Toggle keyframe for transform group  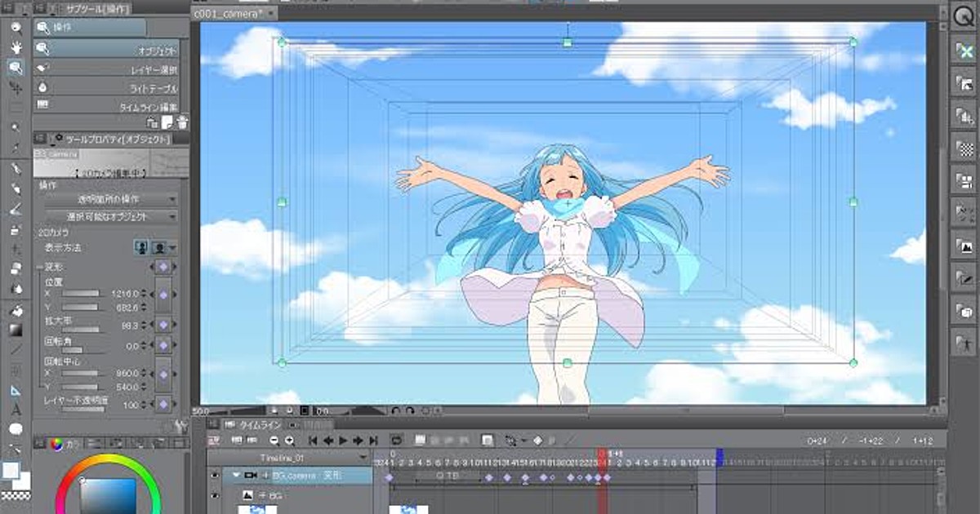tap(163, 267)
